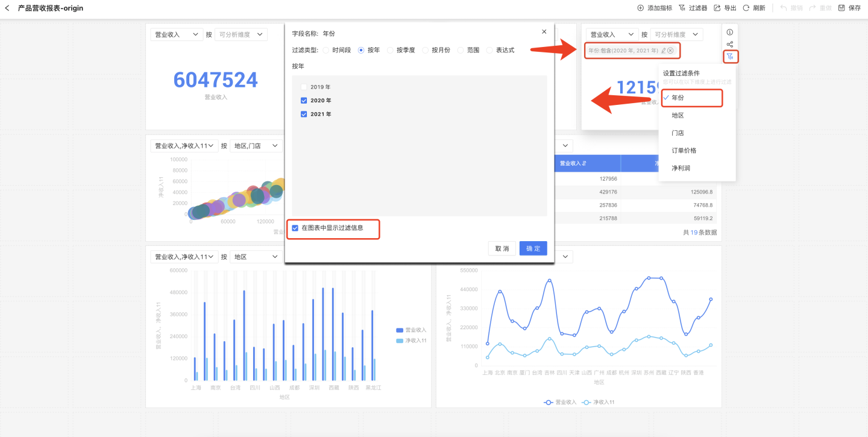Expand the 地区,门店 dimension dropdown
Screen dimensions: 868x437
pos(256,146)
